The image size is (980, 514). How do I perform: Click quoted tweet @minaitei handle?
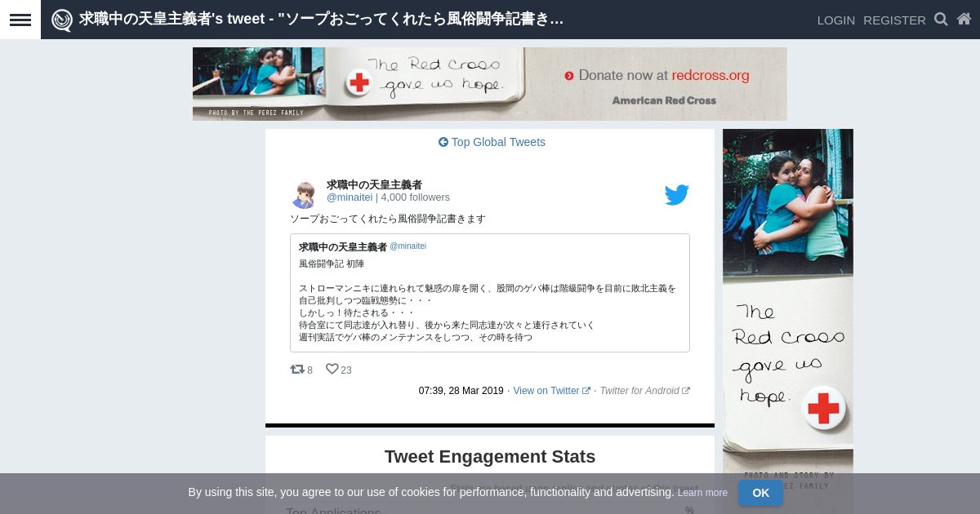click(408, 246)
